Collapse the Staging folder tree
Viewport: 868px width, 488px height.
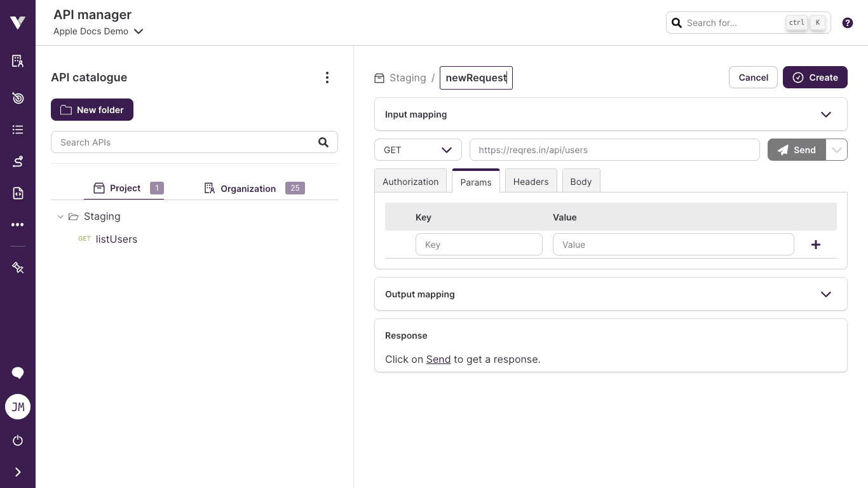[x=60, y=216]
